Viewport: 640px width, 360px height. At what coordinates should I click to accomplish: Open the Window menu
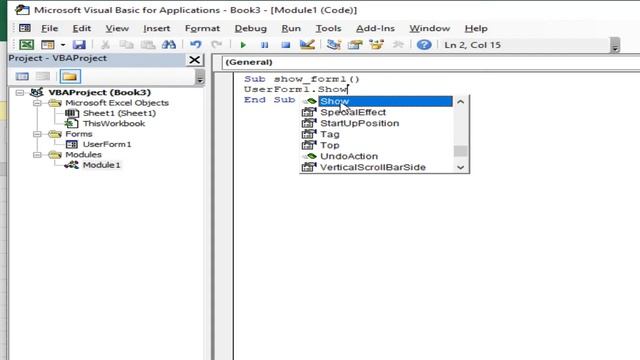click(429, 28)
